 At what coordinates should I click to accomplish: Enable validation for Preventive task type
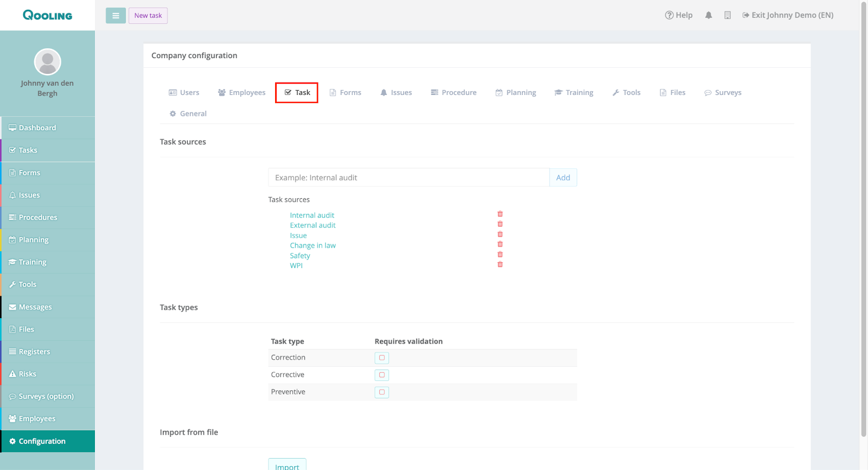[x=382, y=392]
